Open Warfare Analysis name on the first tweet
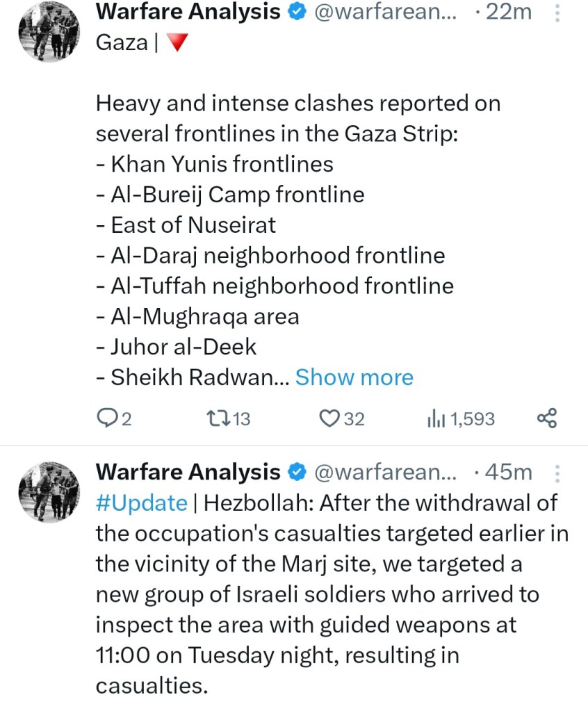The height and width of the screenshot is (711, 588). point(188,12)
